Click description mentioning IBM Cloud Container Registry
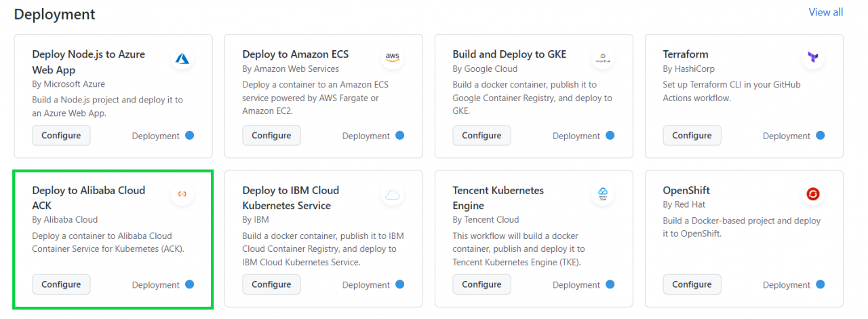 tap(323, 249)
